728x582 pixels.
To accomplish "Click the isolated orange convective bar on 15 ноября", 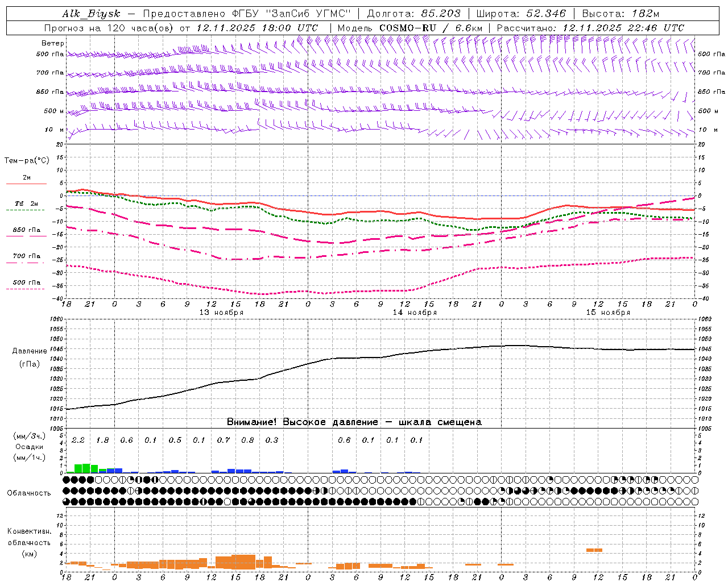I will point(594,550).
